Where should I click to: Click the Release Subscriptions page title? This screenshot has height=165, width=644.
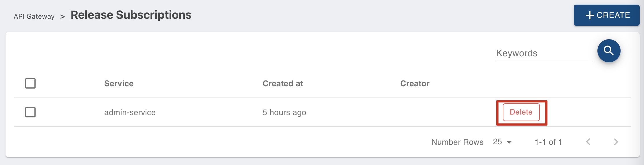[x=131, y=15]
